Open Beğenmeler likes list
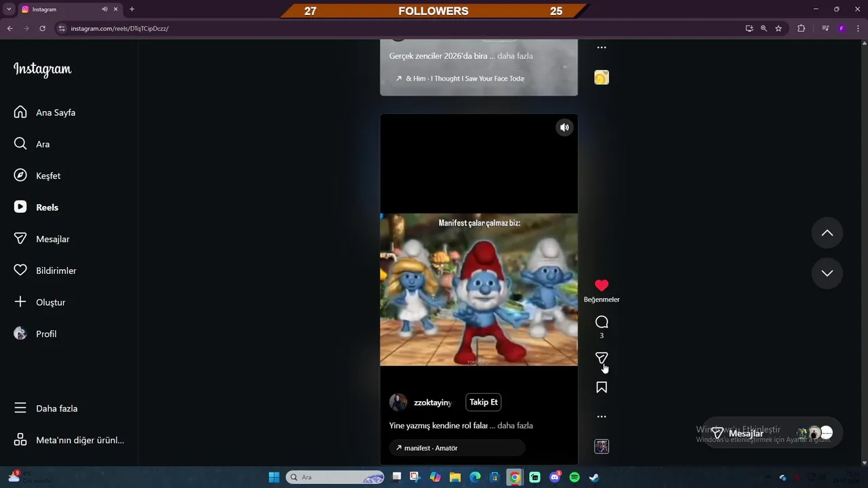Screen dimensions: 868x488 point(601,300)
